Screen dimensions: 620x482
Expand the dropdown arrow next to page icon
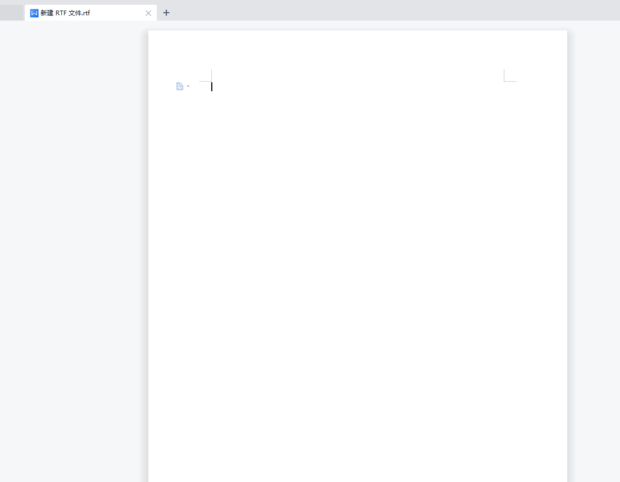188,86
